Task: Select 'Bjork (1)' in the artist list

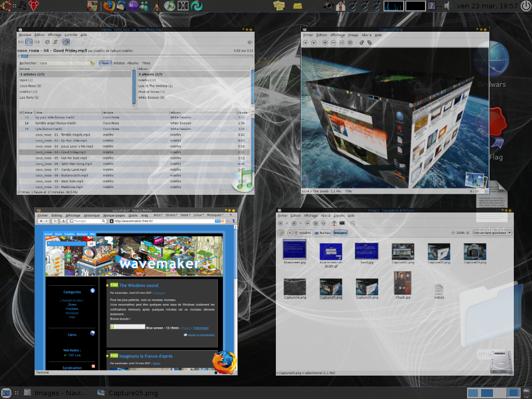Action: (75, 80)
